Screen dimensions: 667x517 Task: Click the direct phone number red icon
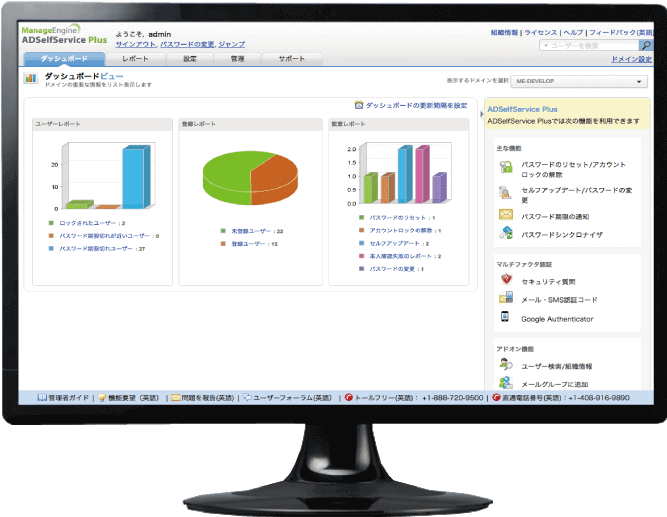pyautogui.click(x=496, y=397)
